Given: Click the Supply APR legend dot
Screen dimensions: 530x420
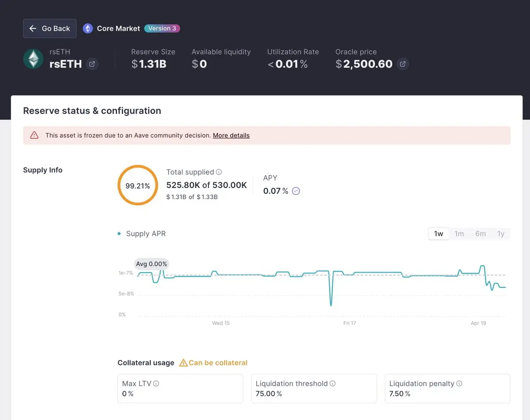Looking at the screenshot, I should pyautogui.click(x=119, y=234).
